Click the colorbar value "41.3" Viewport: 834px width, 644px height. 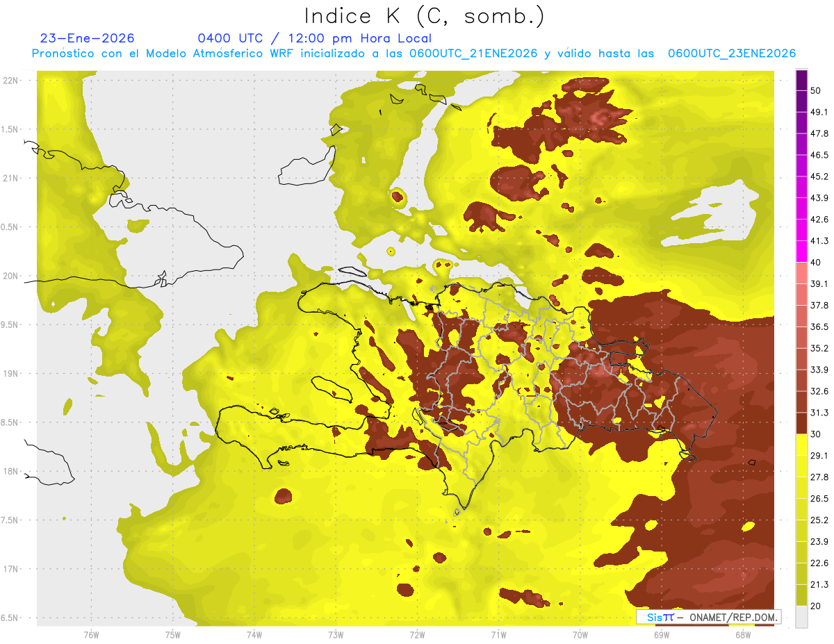coord(819,241)
